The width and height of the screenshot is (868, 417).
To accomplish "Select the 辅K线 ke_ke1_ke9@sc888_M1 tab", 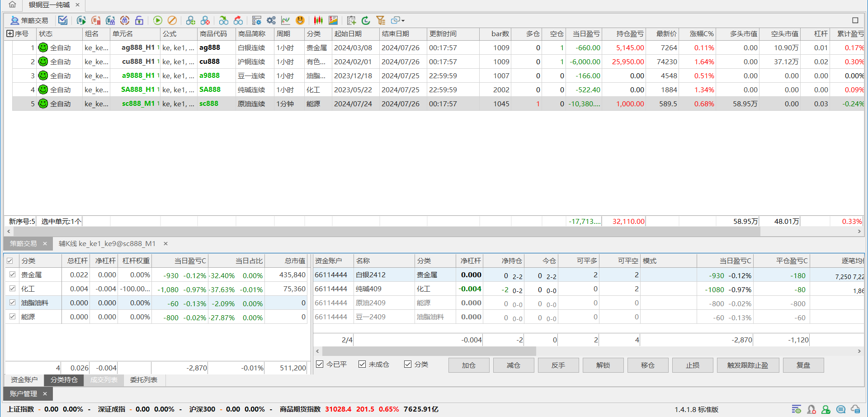I will 107,243.
